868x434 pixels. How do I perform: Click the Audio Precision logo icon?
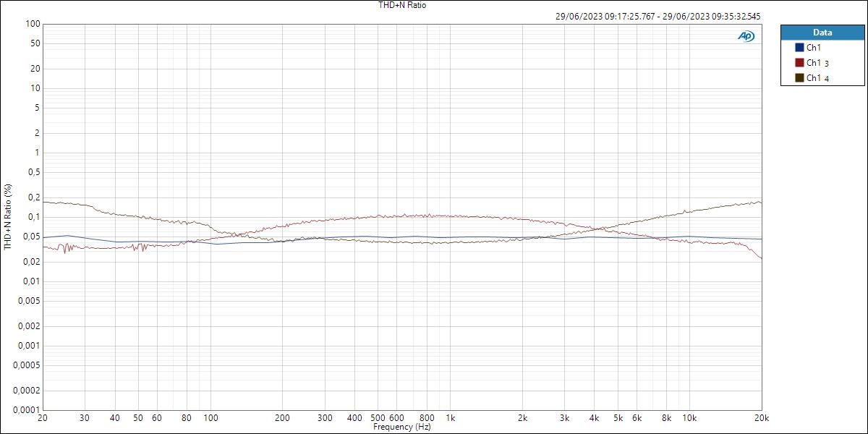tap(745, 34)
